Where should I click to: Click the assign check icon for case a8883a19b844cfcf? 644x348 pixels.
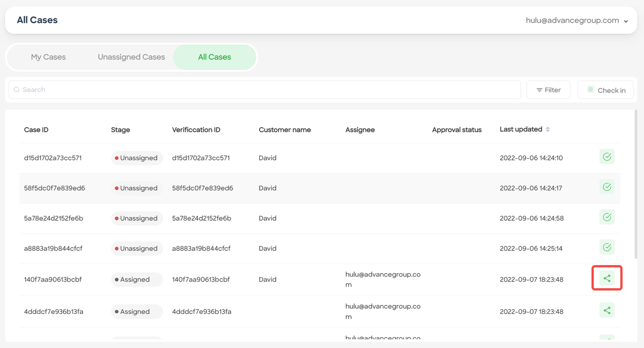(x=607, y=247)
